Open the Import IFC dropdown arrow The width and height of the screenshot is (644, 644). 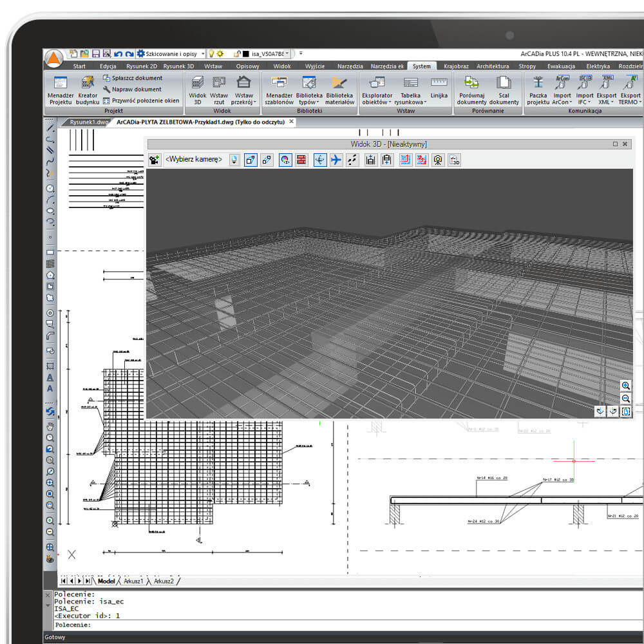[x=589, y=102]
